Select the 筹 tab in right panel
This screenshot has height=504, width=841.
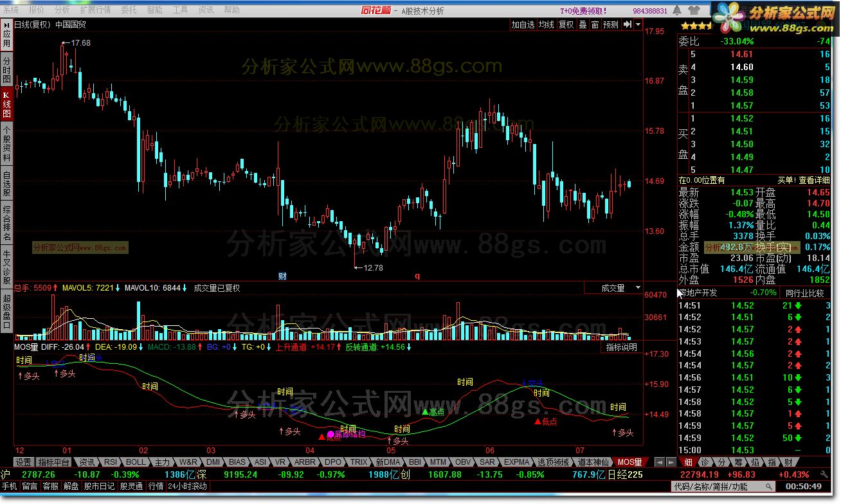[739, 462]
